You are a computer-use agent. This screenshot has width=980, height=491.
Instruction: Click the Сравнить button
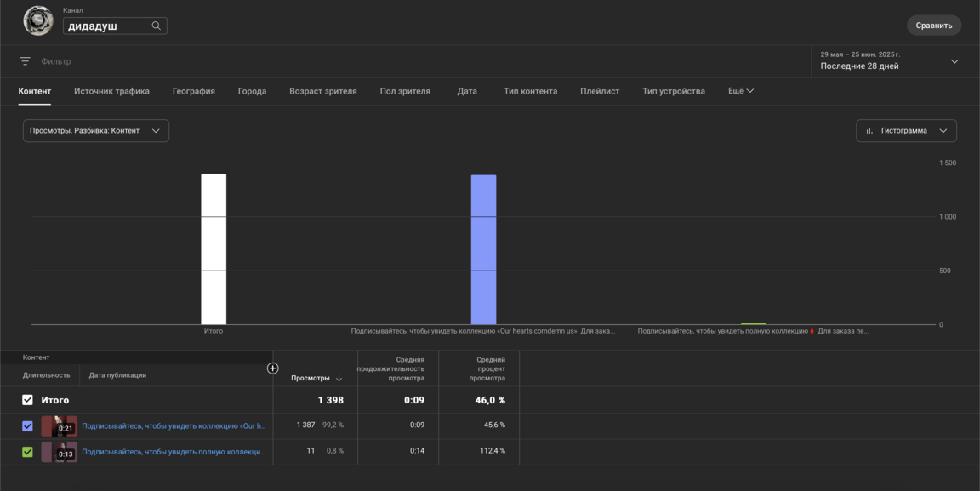933,26
